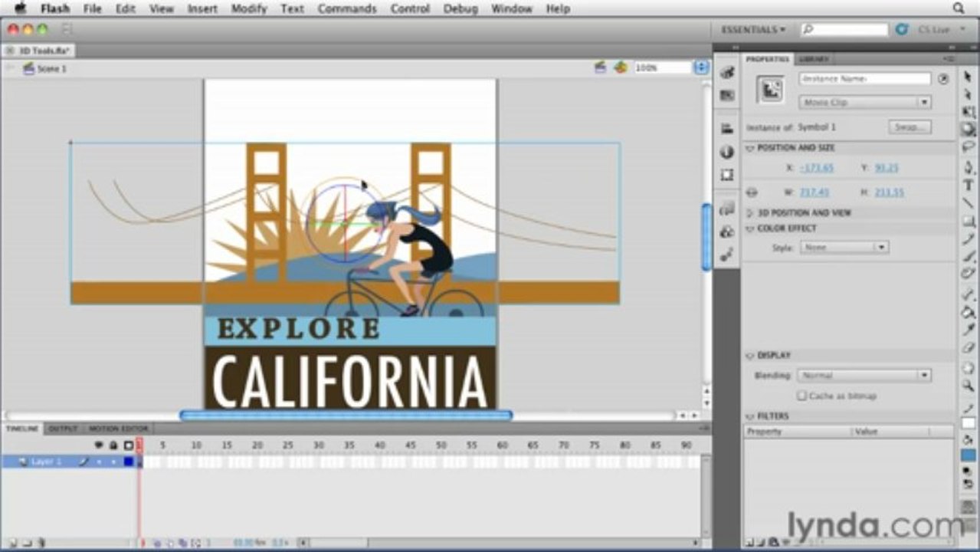Click the white stroke color swatch

pyautogui.click(x=969, y=423)
